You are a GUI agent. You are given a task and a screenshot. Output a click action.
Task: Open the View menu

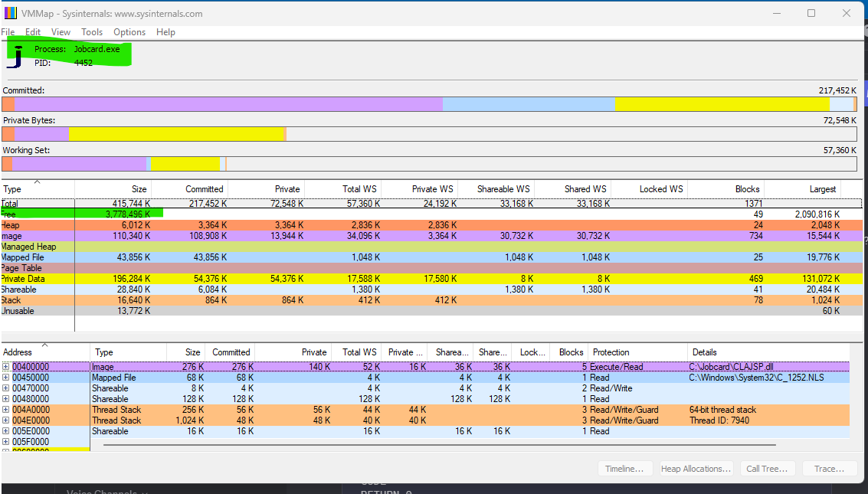pos(61,32)
